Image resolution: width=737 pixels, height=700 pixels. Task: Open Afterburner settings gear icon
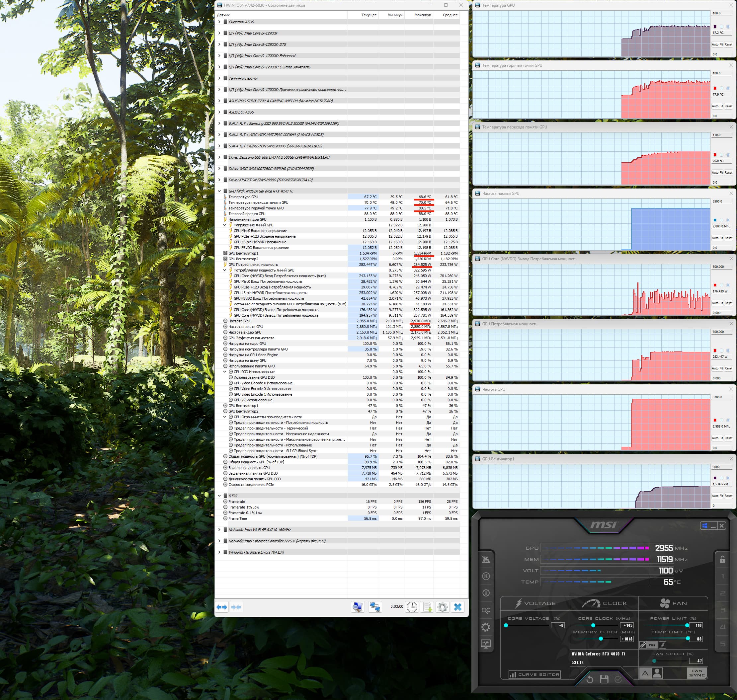coord(485,627)
